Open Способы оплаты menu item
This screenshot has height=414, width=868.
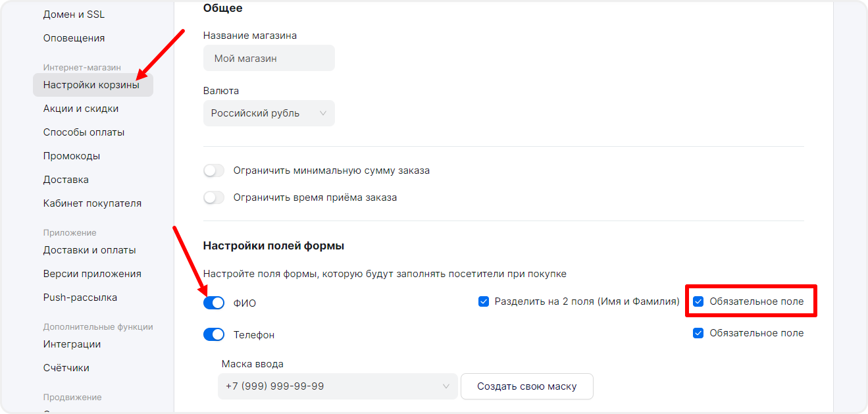click(84, 132)
